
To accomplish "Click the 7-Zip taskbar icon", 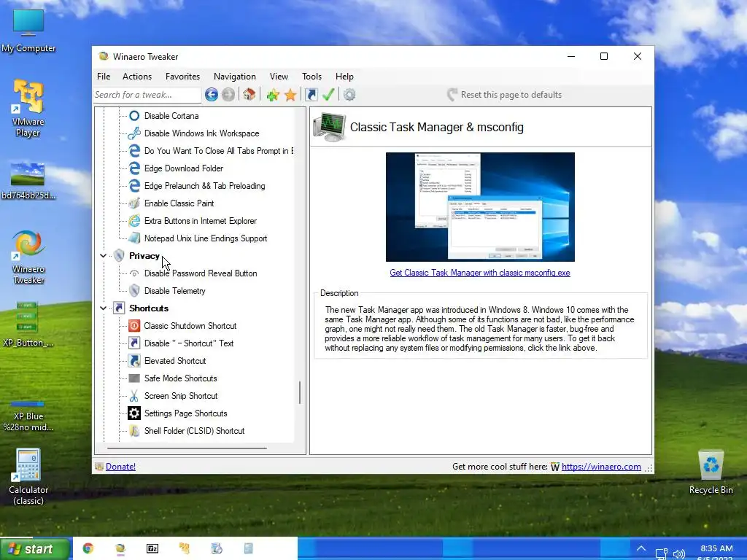I will (152, 548).
